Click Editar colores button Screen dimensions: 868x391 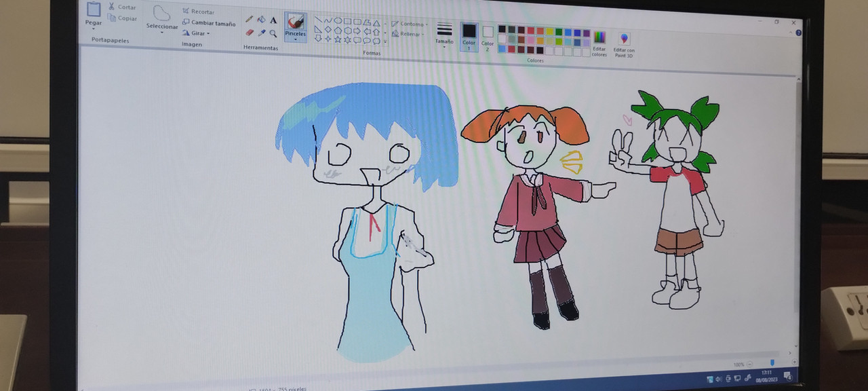(x=599, y=43)
